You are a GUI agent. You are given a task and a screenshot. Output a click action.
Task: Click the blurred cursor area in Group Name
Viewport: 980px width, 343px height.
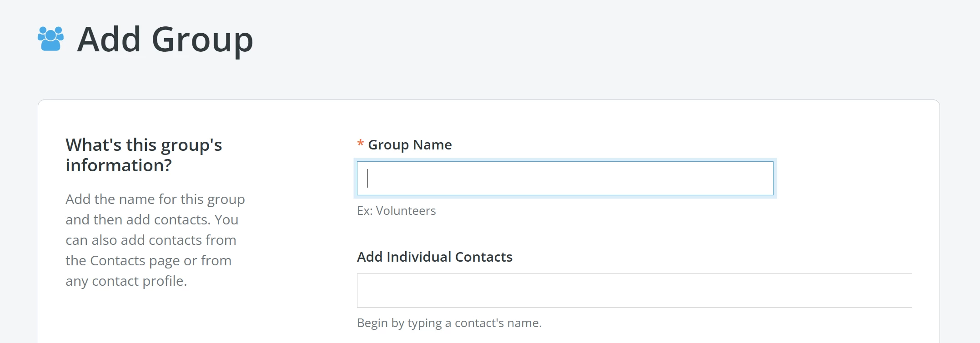click(x=367, y=178)
